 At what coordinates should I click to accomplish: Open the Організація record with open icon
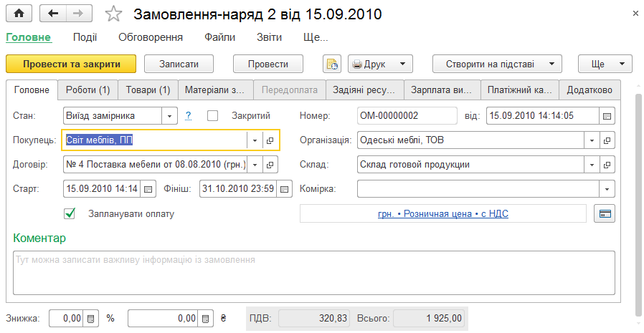coord(607,140)
